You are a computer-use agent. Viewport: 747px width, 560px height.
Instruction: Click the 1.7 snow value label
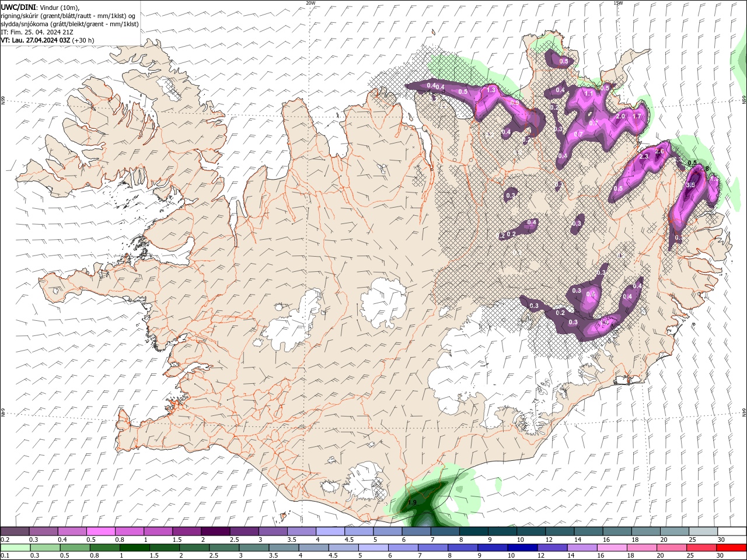(637, 117)
